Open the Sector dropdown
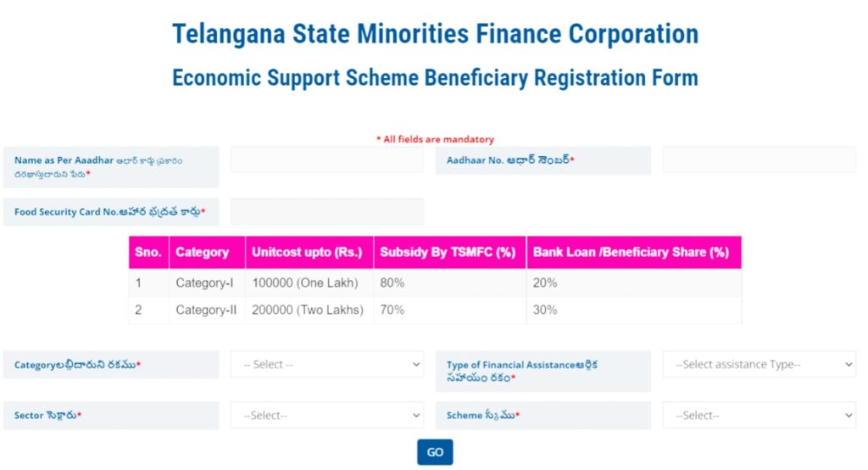This screenshot has height=470, width=868. 326,415
